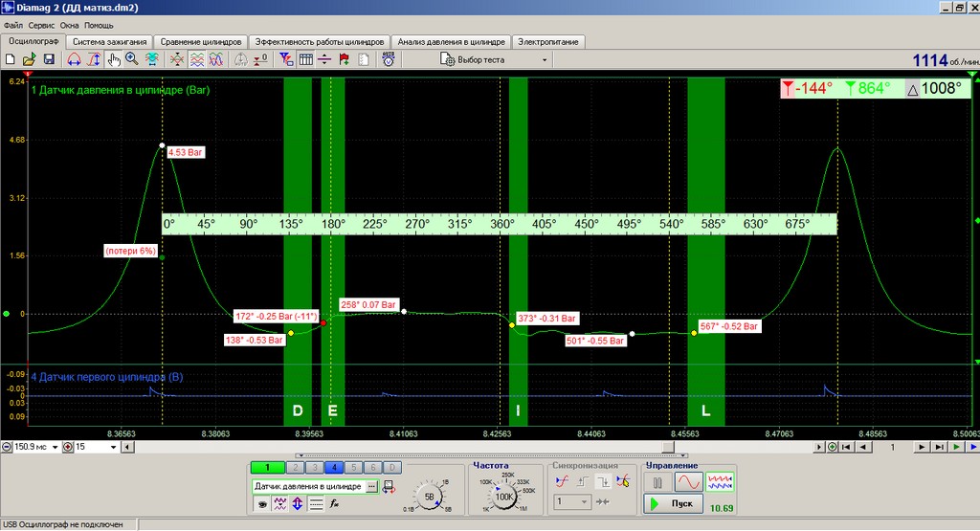
Task: Select falling edge synchronization
Action: pos(603,481)
